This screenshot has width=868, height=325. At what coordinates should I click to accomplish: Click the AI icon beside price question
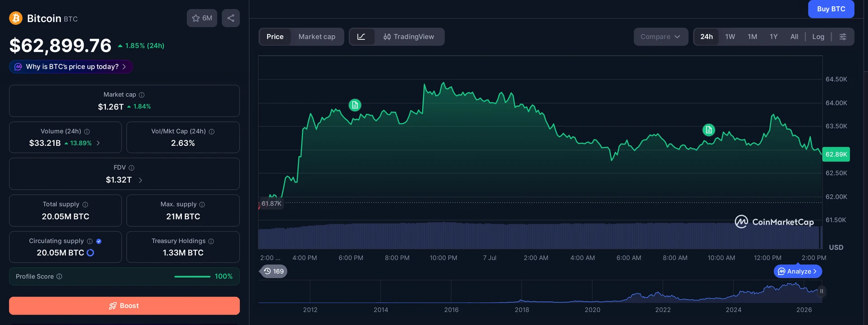coord(18,67)
